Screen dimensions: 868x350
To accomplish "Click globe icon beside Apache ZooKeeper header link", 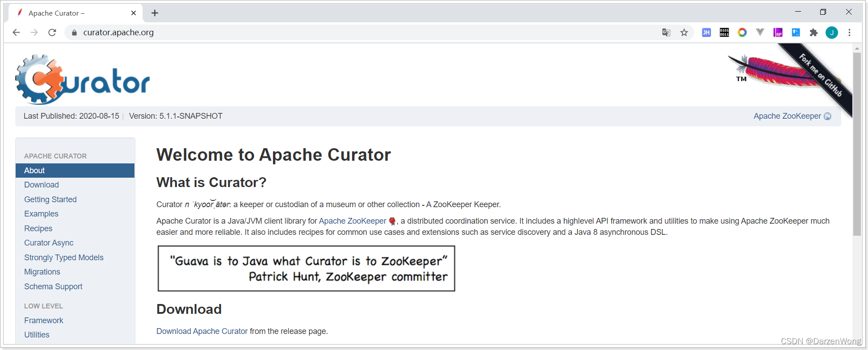I will click(x=827, y=116).
